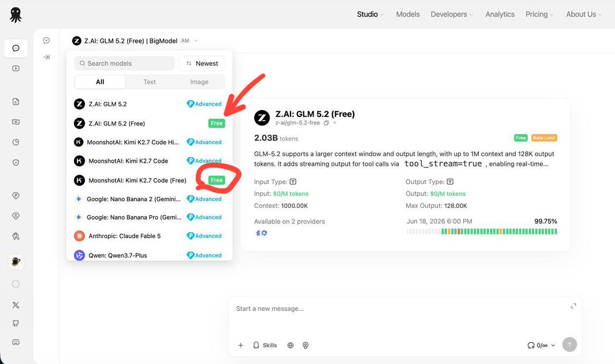
Task: Open the About Us dropdown
Action: (x=584, y=14)
